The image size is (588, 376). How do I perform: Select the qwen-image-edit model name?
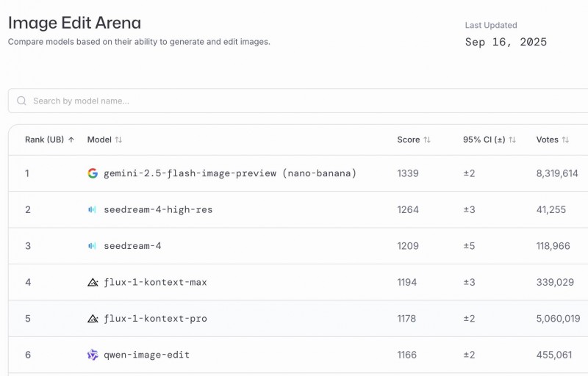(x=146, y=355)
